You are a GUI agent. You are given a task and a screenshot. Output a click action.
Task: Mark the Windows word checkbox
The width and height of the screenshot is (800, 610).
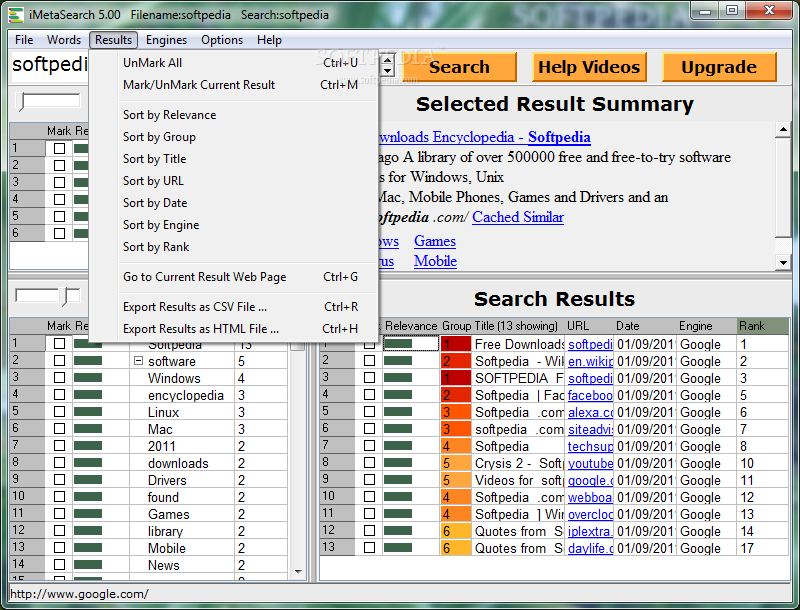pos(59,378)
